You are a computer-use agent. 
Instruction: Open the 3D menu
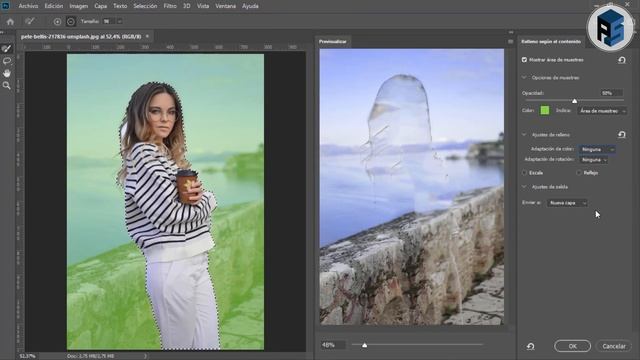pos(187,6)
